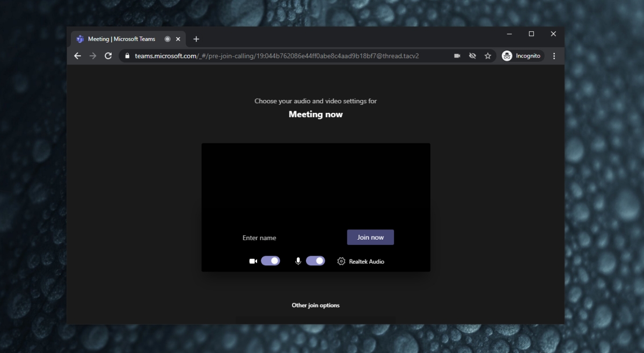Toggle the microphone switch off
This screenshot has height=353, width=644.
point(316,261)
